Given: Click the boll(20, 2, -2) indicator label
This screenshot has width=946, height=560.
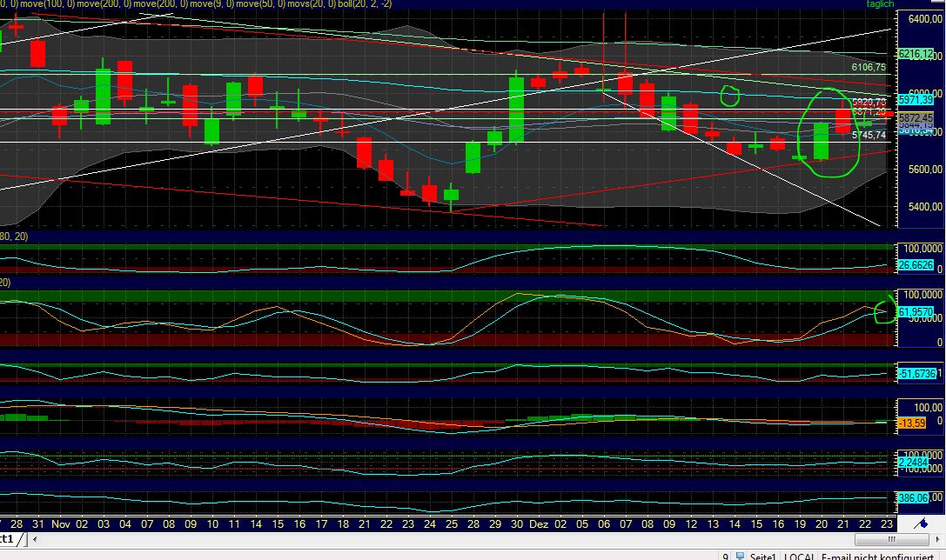Looking at the screenshot, I should [367, 3].
